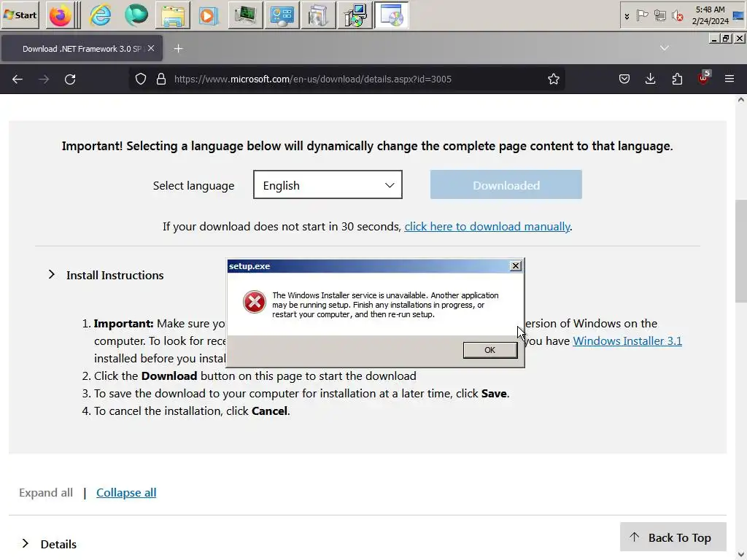Click the green globe taskbar icon
The height and width of the screenshot is (560, 747).
coord(136,15)
